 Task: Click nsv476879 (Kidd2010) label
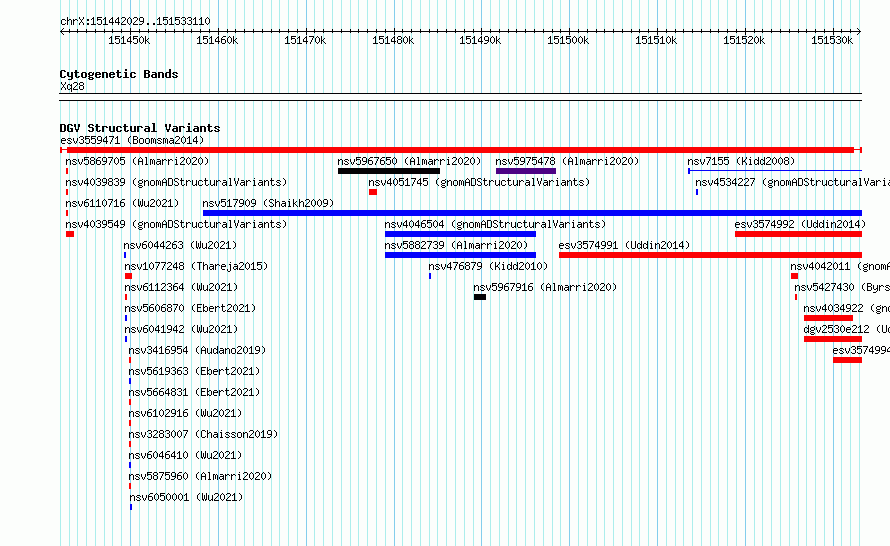coord(488,266)
